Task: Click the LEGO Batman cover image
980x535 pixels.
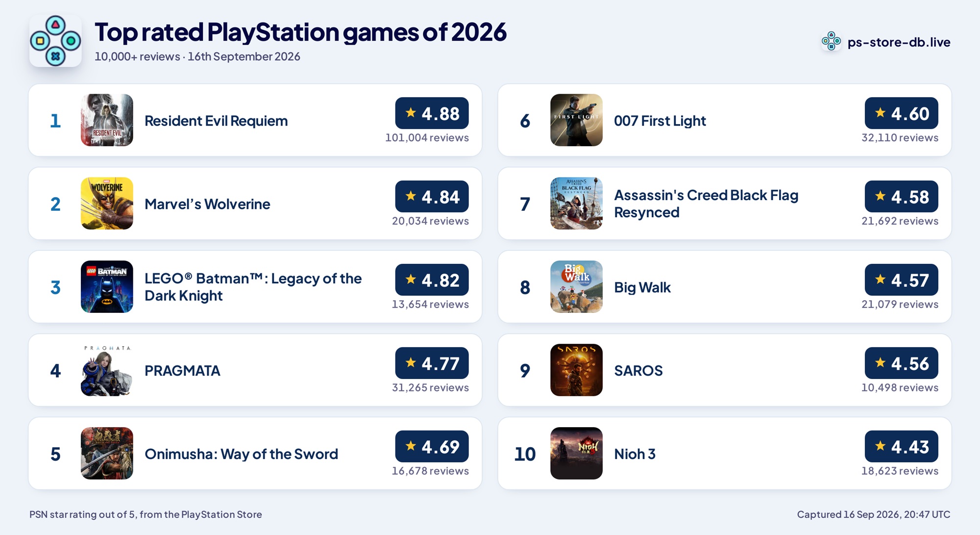Action: click(x=107, y=287)
